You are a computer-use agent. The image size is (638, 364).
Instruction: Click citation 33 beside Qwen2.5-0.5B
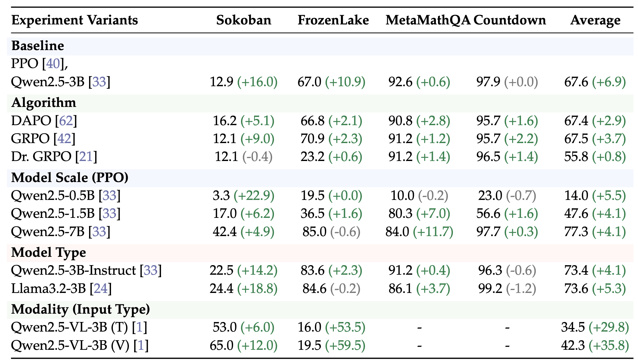tap(109, 196)
